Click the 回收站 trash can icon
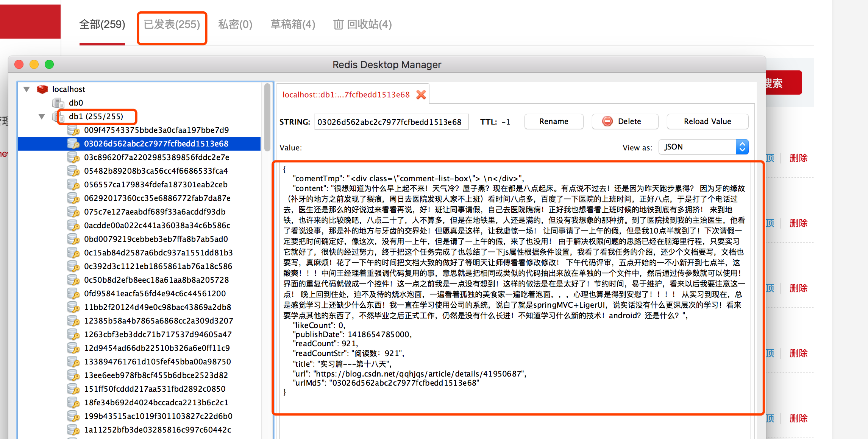The height and width of the screenshot is (439, 868). 338,25
